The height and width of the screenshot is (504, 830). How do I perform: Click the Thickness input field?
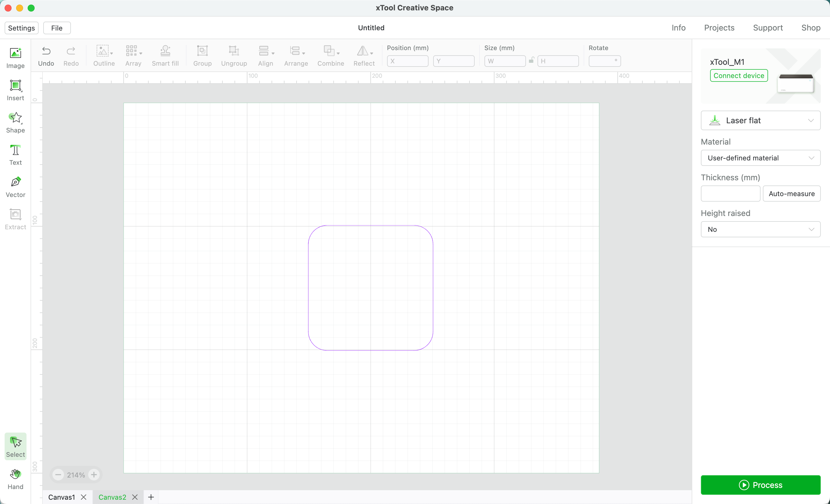[730, 193]
